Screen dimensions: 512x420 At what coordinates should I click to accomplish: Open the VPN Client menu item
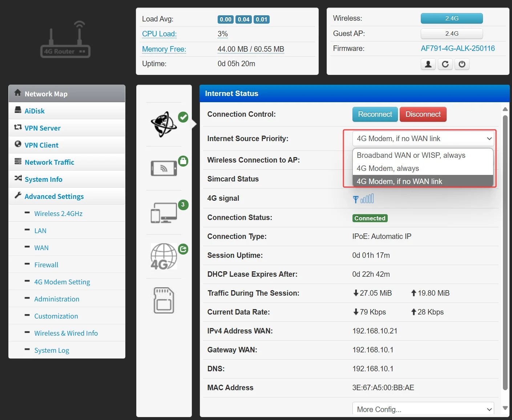[x=67, y=145]
